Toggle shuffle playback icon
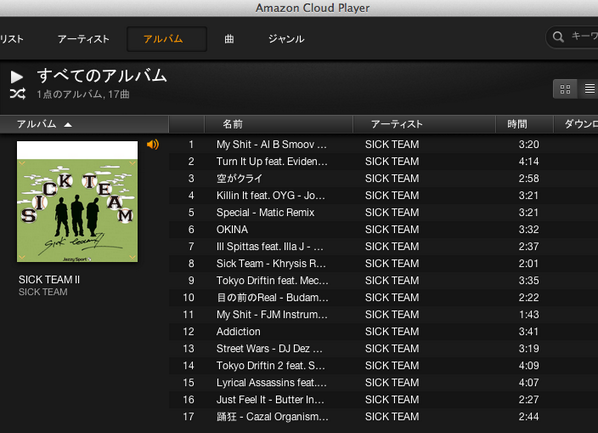Screen dimensions: 598x433 pyautogui.click(x=18, y=94)
